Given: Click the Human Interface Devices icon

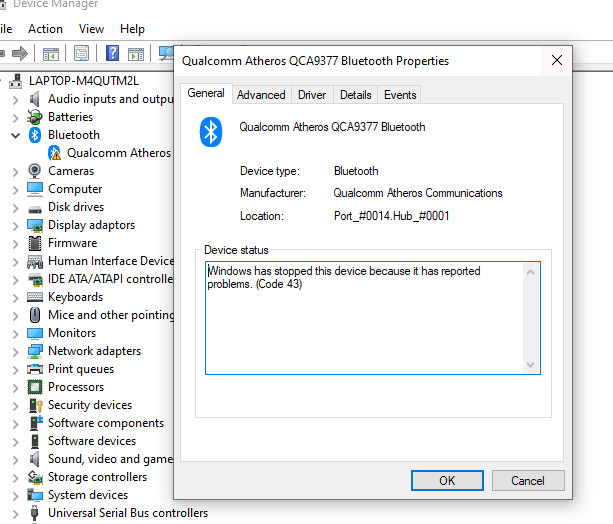Looking at the screenshot, I should coord(35,261).
